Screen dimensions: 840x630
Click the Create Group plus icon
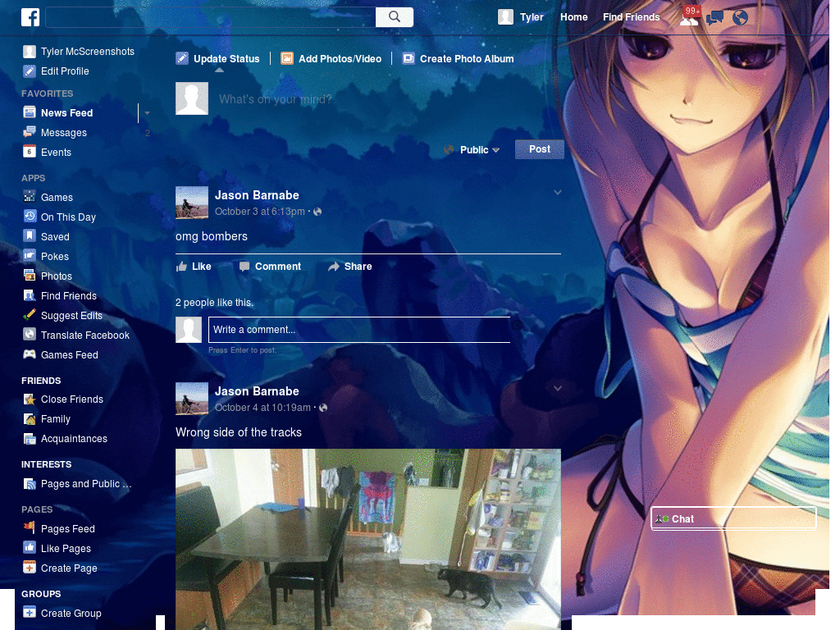pos(30,613)
